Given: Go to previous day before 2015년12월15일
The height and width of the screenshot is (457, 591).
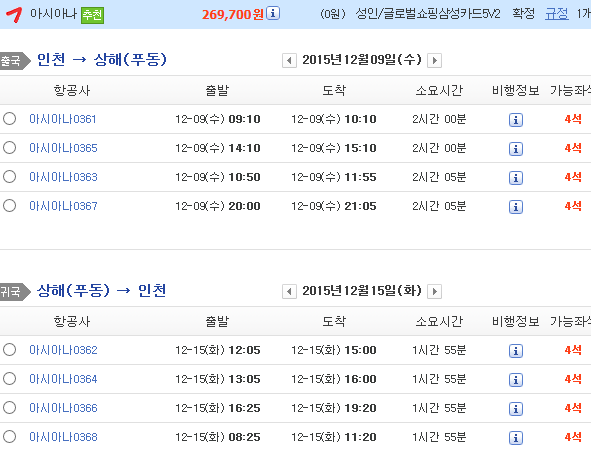Looking at the screenshot, I should (289, 291).
